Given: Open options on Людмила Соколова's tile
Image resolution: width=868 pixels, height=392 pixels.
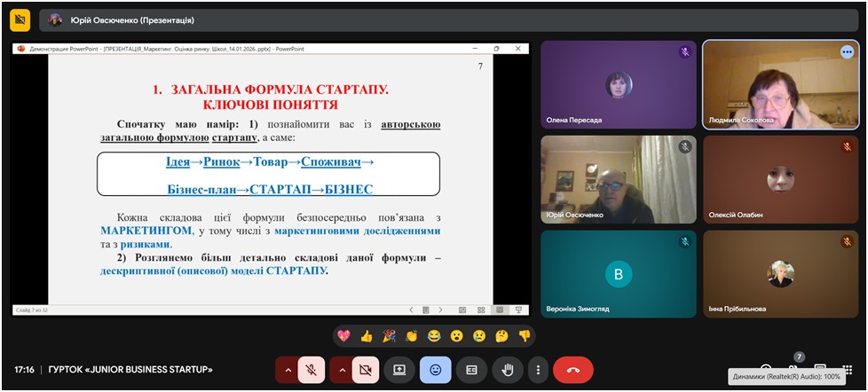Looking at the screenshot, I should (x=846, y=52).
